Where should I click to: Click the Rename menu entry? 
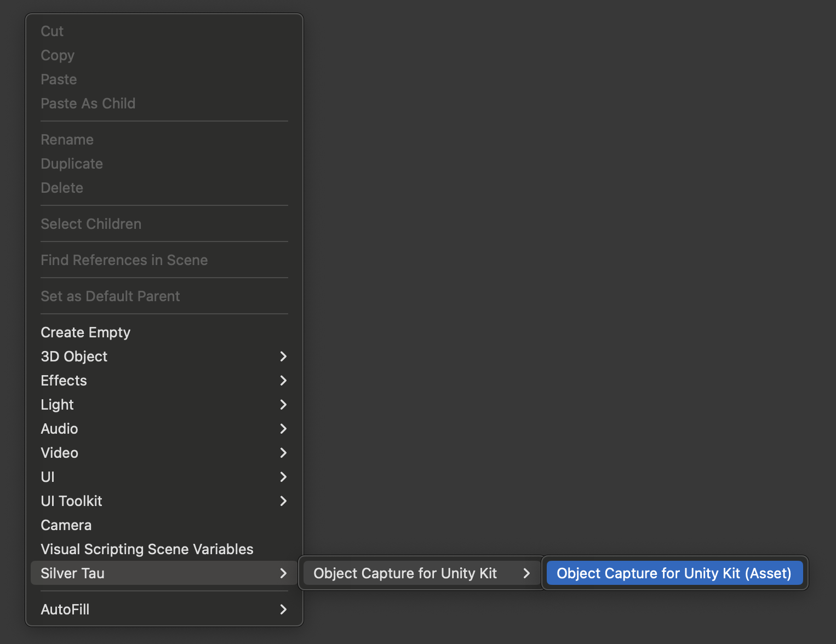(x=164, y=140)
